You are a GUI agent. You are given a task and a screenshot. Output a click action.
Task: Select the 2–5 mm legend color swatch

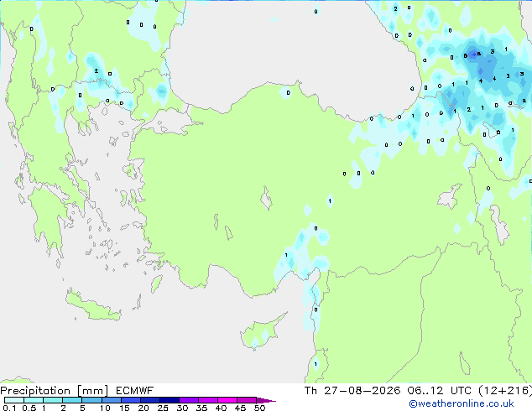(72, 400)
